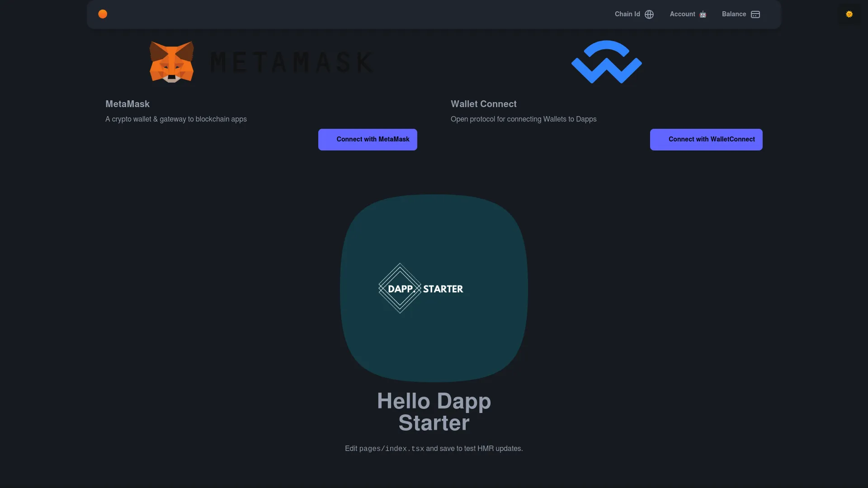This screenshot has width=868, height=488.
Task: Click the orange circle logo in navbar
Action: click(x=103, y=14)
